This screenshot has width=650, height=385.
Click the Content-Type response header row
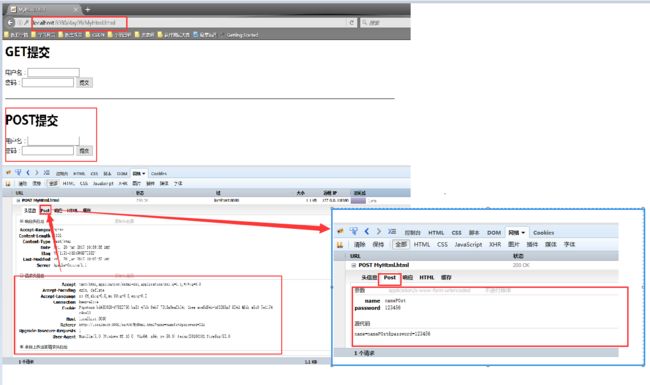click(x=46, y=241)
